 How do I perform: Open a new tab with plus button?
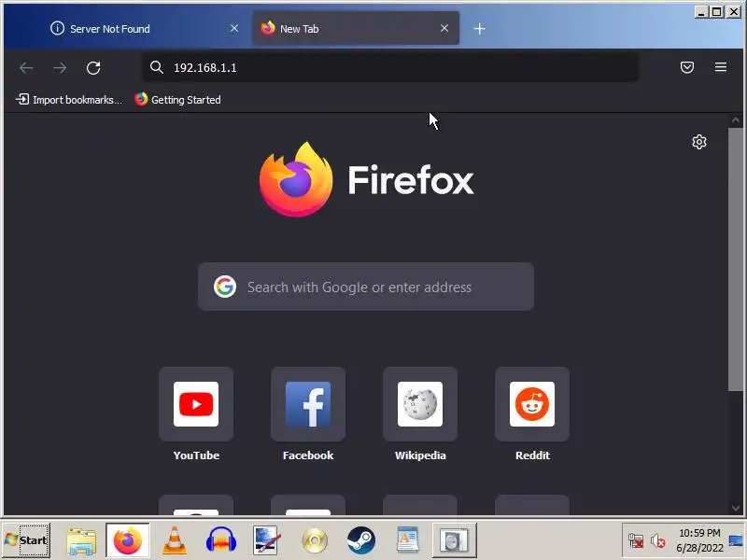tap(480, 29)
